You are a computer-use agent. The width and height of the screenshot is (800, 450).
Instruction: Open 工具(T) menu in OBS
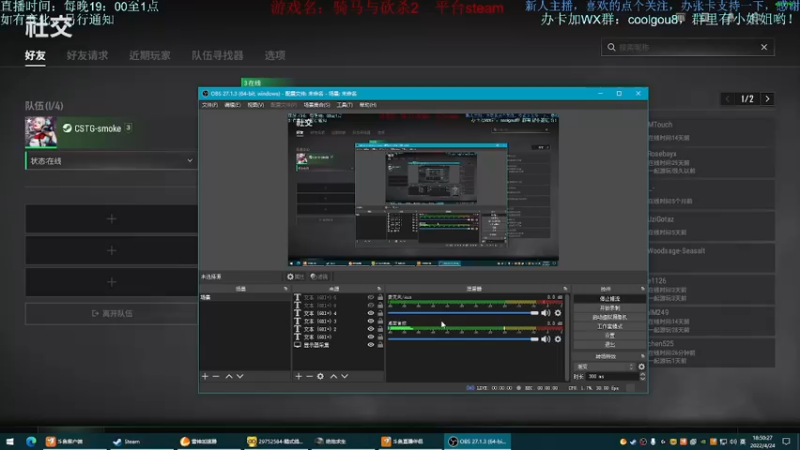344,105
